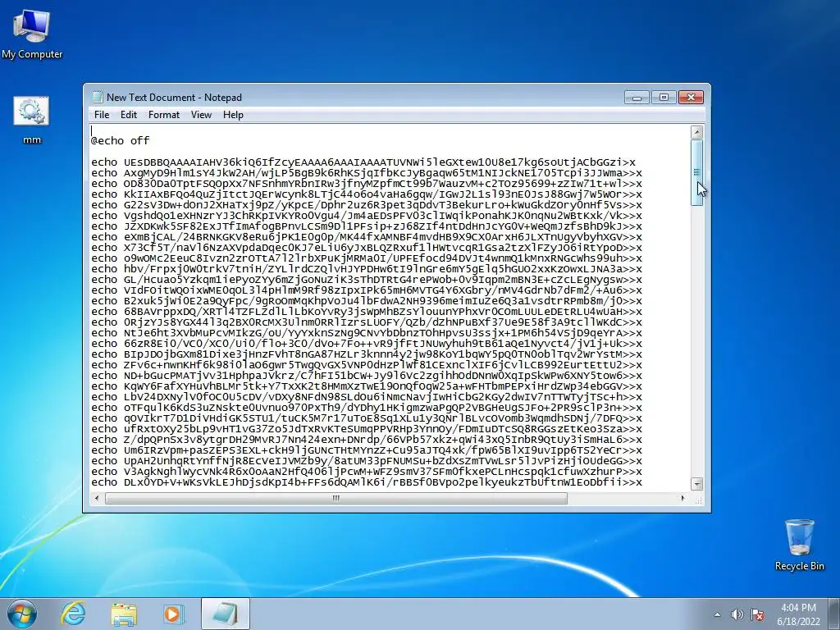
Task: Click the line starting 'echo UEsDBBQAAAAIAHV36'
Action: tap(363, 162)
